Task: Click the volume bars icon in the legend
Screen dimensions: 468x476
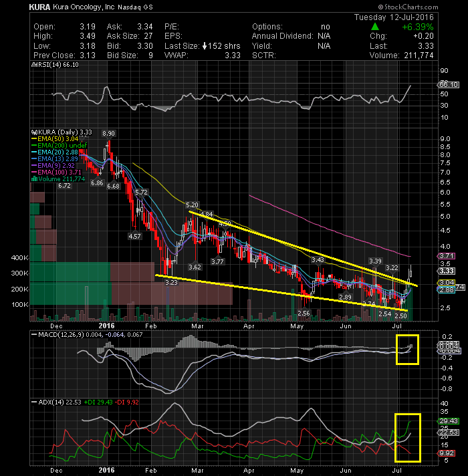Action: tap(34, 178)
